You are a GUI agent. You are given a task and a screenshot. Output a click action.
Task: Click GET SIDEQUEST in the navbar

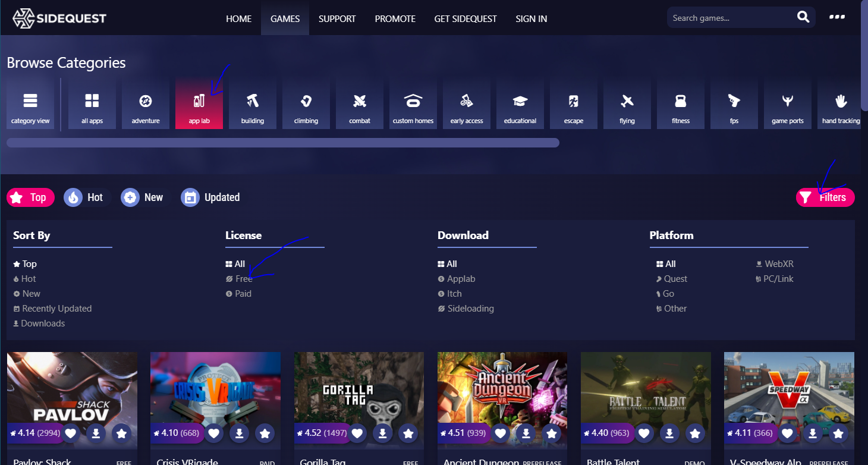466,18
